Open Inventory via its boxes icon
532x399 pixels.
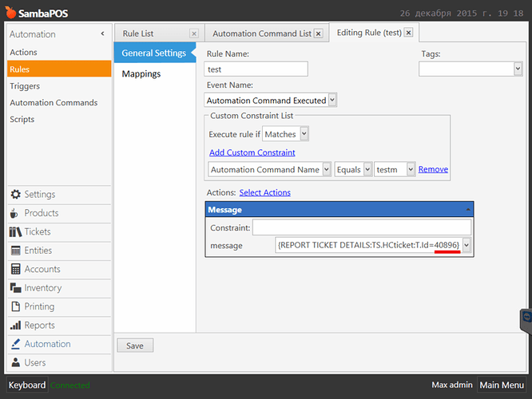16,288
